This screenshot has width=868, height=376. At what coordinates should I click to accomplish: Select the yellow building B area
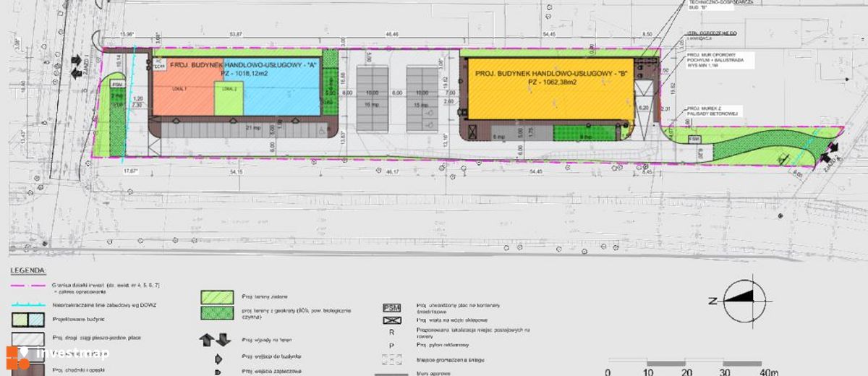tap(551, 89)
